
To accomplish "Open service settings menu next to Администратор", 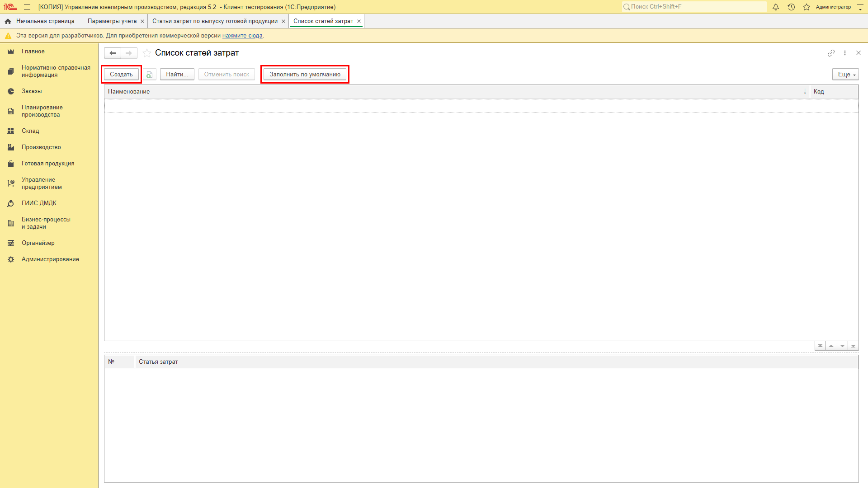I will [x=860, y=7].
